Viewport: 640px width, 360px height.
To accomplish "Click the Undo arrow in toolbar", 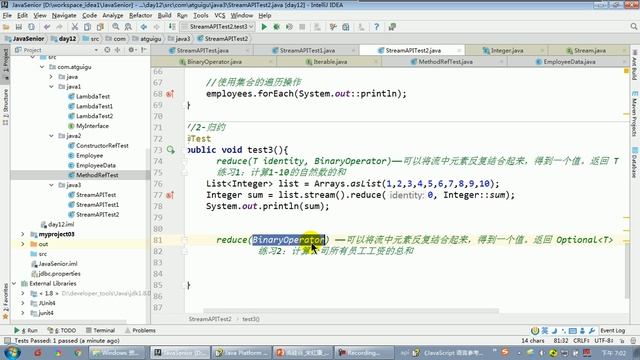I will tap(47, 27).
